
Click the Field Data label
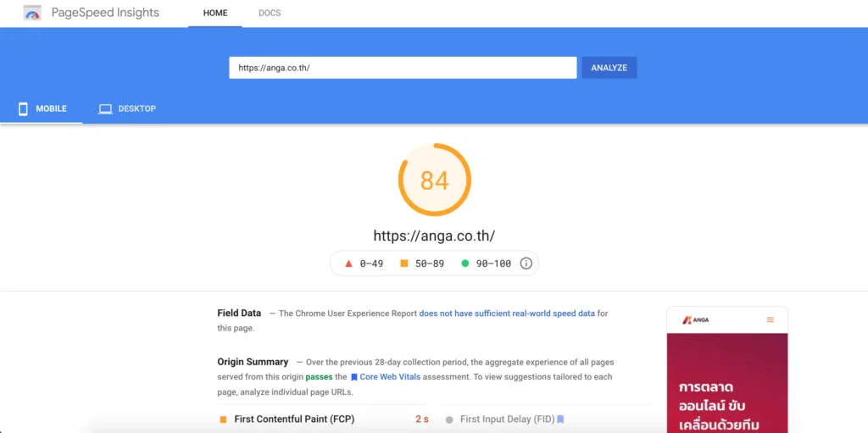[239, 313]
